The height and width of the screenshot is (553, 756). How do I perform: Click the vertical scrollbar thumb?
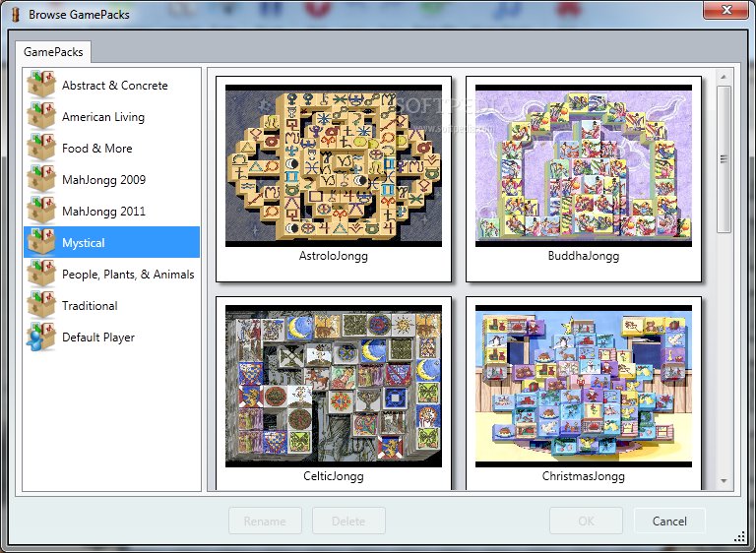pyautogui.click(x=724, y=159)
